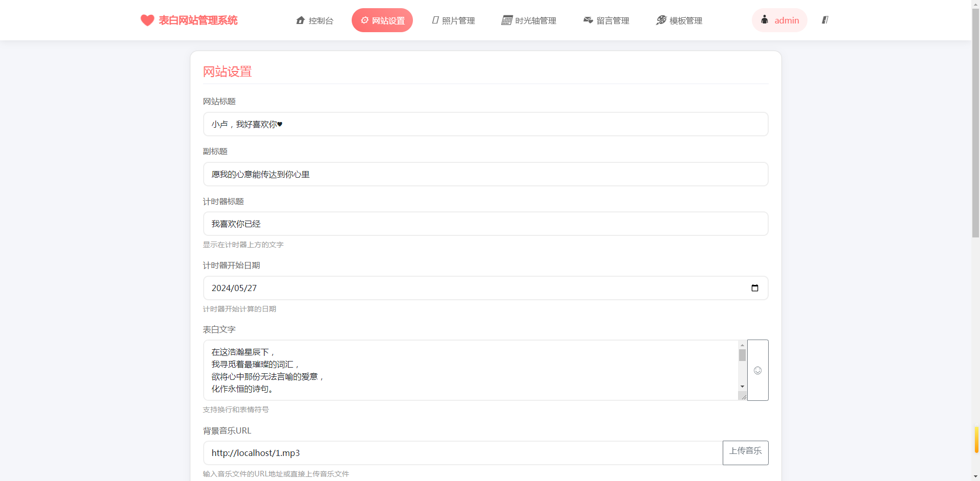Click hint text 计时器开始计算的日期

[x=239, y=309]
